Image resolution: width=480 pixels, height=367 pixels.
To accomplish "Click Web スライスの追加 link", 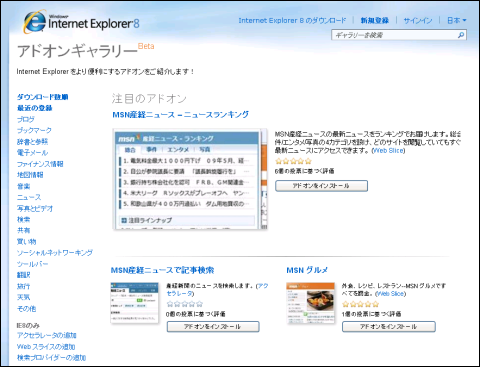I will click(x=46, y=347).
